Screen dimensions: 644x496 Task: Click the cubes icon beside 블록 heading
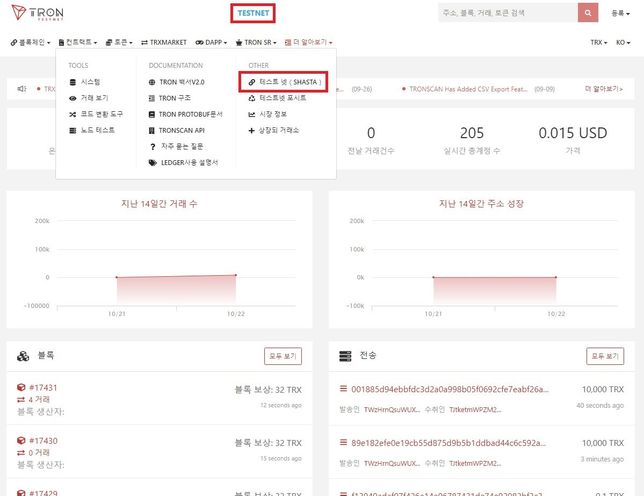23,356
